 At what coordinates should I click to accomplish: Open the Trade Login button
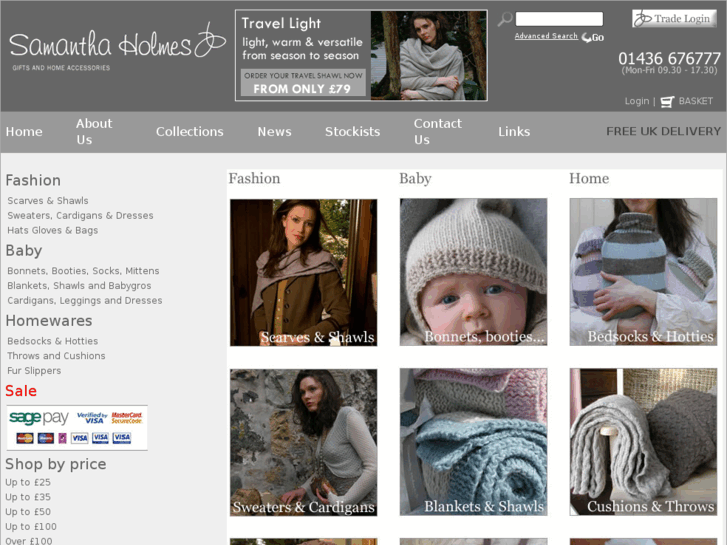[674, 19]
